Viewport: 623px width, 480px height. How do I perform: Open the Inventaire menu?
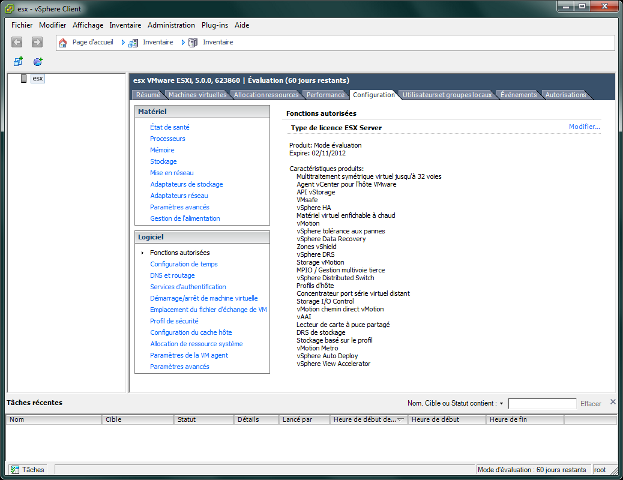[125, 25]
